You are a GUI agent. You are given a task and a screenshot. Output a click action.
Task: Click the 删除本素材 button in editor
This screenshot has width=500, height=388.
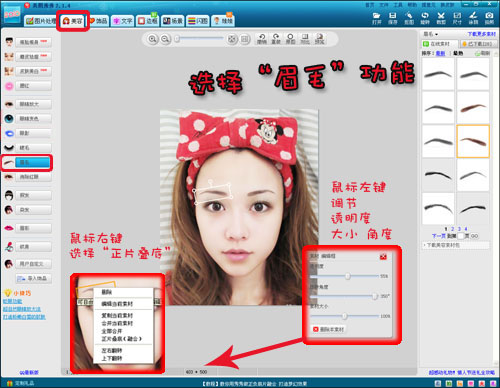[328, 329]
